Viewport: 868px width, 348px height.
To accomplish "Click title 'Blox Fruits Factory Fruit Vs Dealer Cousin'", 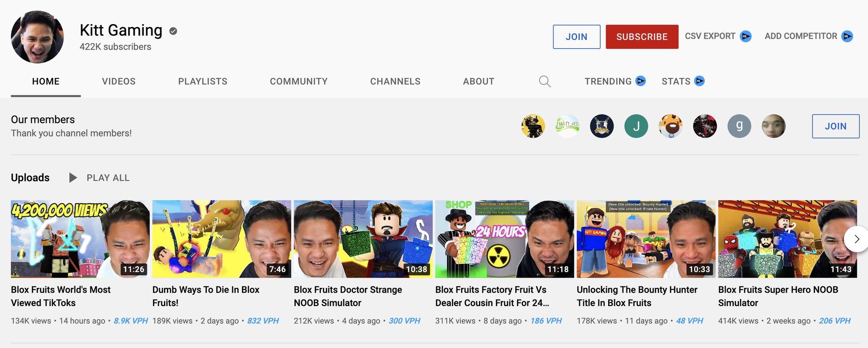I will [x=492, y=296].
